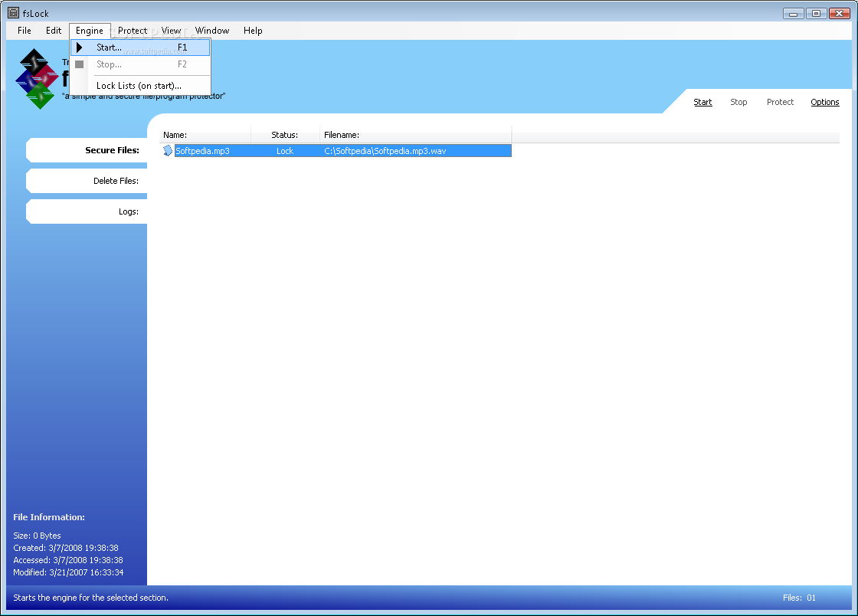Open the Logs section
858x616 pixels.
pos(87,211)
